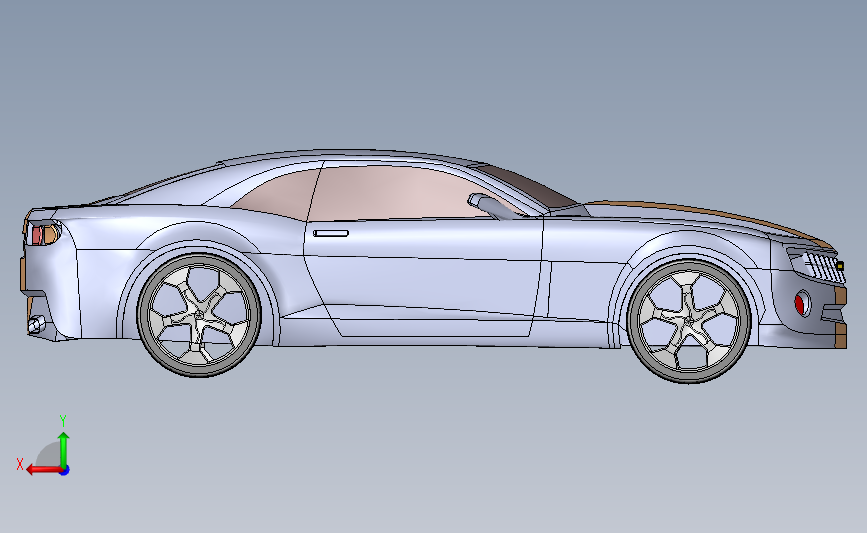Select the car door handle
867x533 pixels.
(x=331, y=233)
